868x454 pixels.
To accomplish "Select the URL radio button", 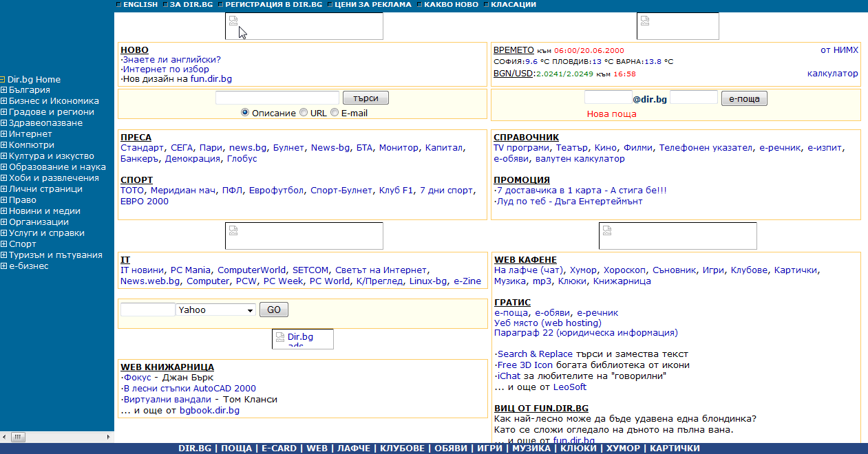I will [x=304, y=113].
